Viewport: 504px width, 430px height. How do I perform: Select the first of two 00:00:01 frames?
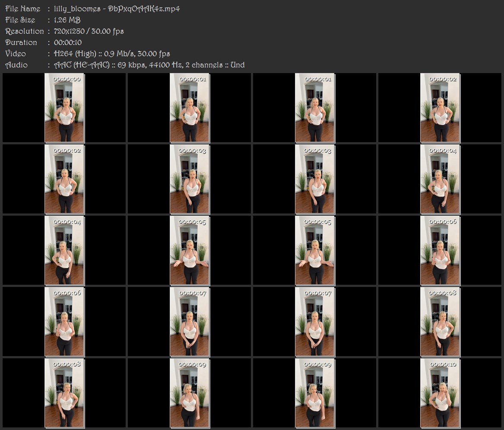[x=190, y=108]
